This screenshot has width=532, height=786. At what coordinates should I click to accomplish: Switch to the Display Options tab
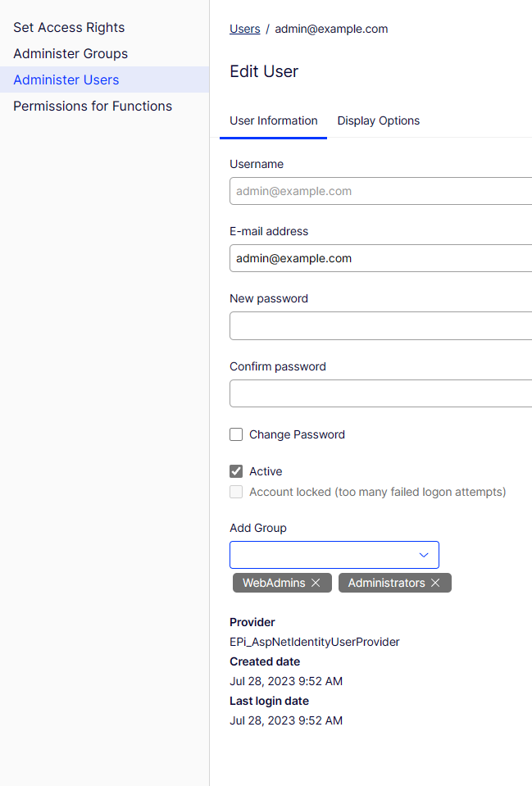click(x=378, y=120)
